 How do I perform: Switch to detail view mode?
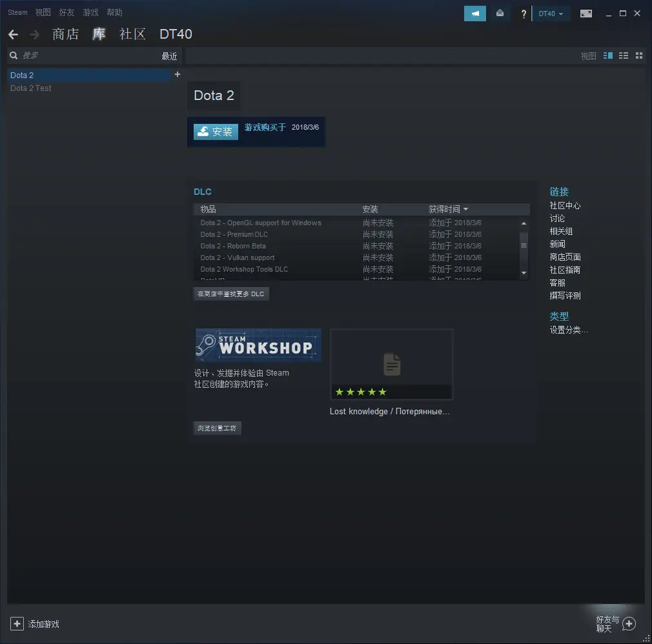pos(607,56)
